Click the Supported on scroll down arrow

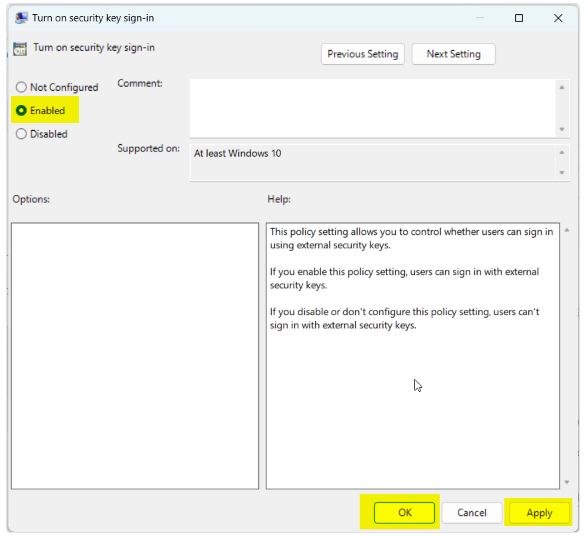click(x=562, y=173)
